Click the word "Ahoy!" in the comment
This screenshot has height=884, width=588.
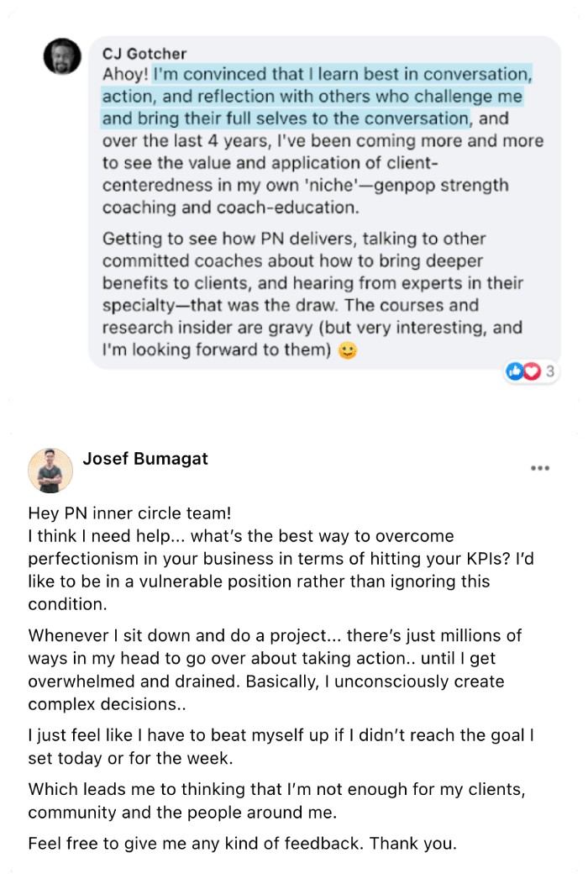(125, 74)
